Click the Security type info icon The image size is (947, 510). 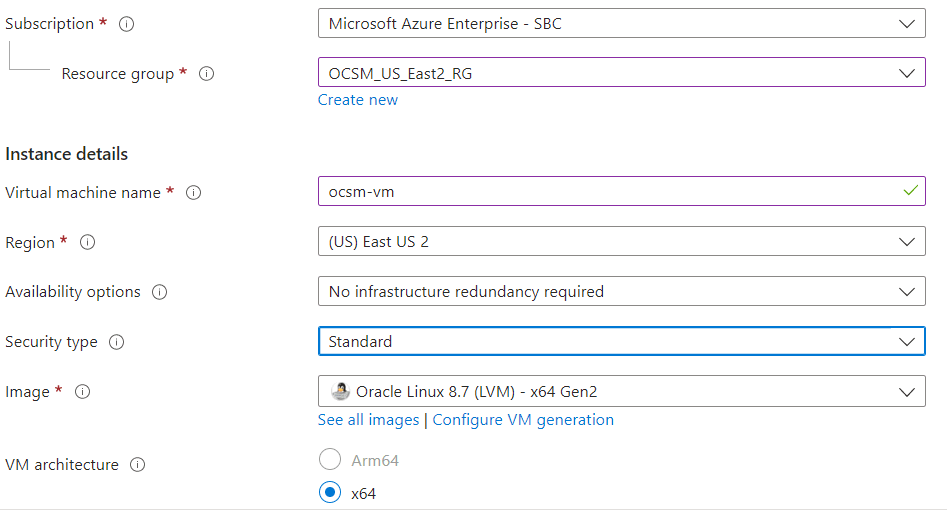tap(117, 342)
